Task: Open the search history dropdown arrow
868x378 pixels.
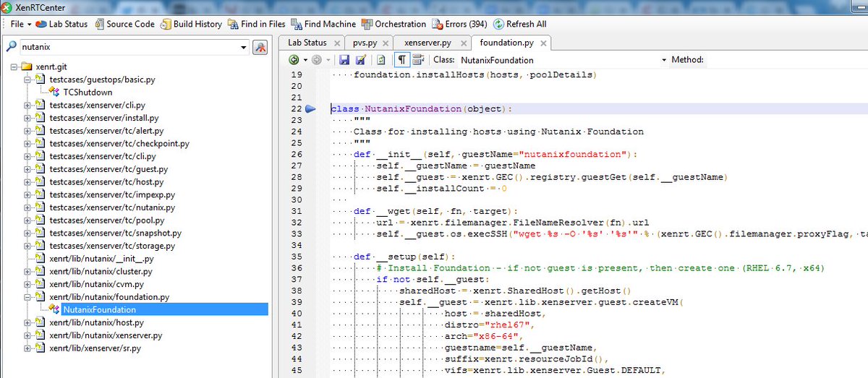Action: click(x=243, y=47)
